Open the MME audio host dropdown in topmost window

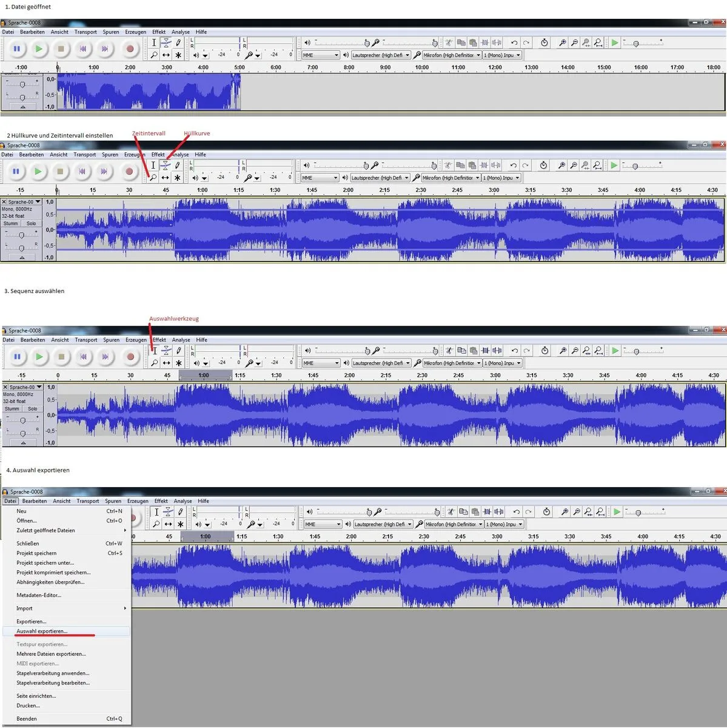tap(320, 55)
